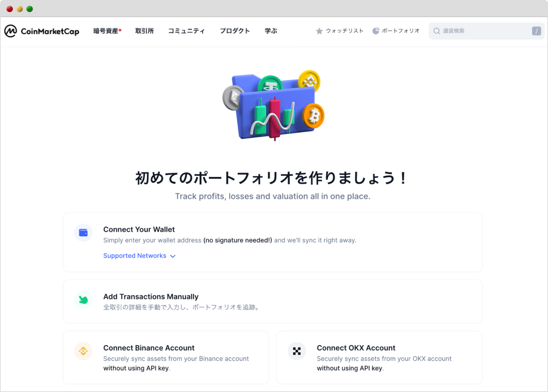Click the wallet icon of Connect Your Wallet
Screen dimensions: 548x392
pyautogui.click(x=83, y=233)
